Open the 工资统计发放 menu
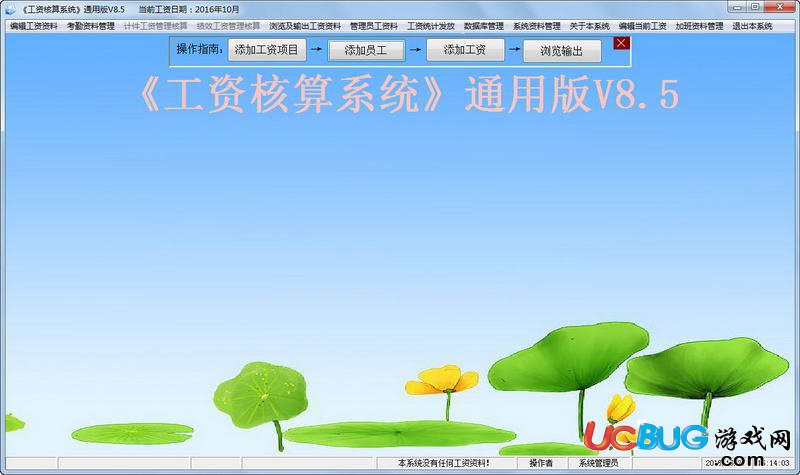Viewport: 800px width, 475px height. coord(431,26)
